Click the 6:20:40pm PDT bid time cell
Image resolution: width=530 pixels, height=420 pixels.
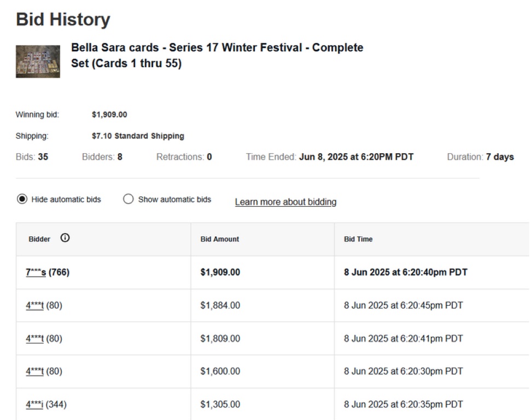(x=405, y=272)
